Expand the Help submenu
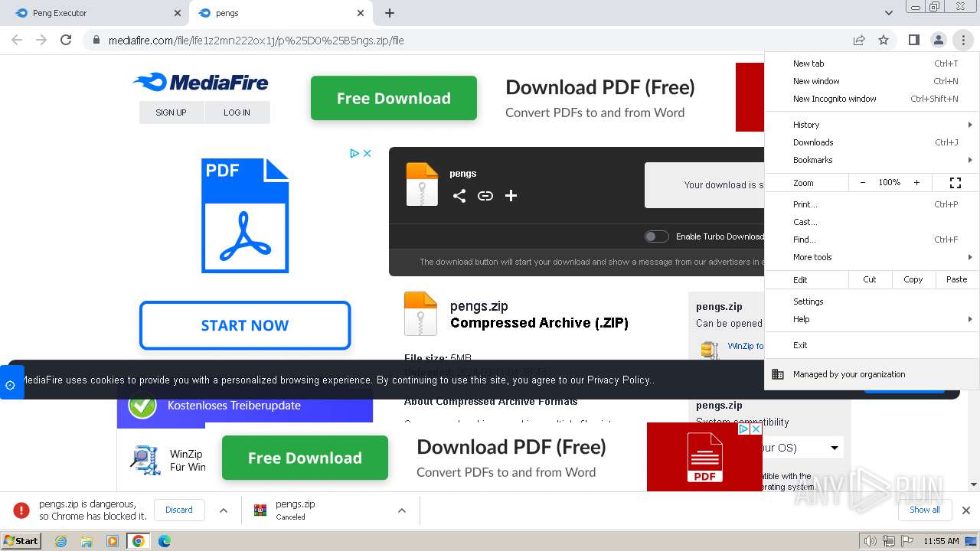Screen dimensions: 980x551 [872, 319]
